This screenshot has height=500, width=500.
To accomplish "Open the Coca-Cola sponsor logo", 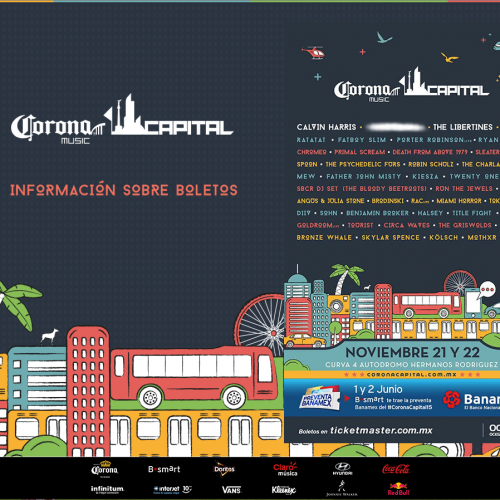I will click(x=396, y=469).
